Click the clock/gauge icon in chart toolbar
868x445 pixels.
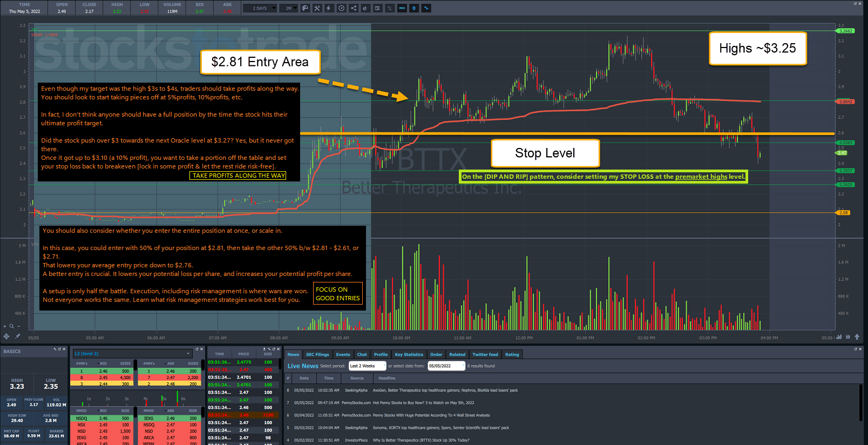tap(341, 8)
